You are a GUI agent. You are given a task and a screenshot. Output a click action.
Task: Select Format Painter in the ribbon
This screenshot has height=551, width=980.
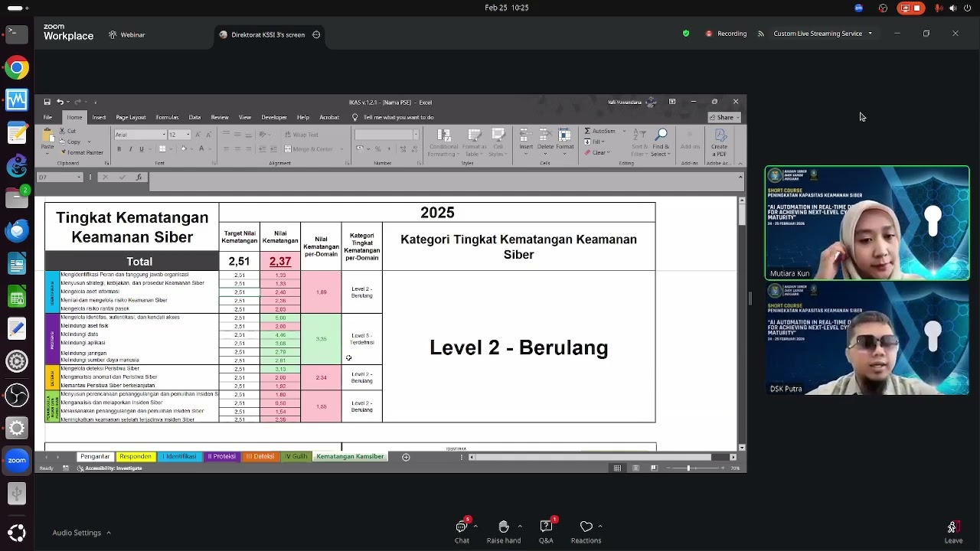(x=81, y=152)
